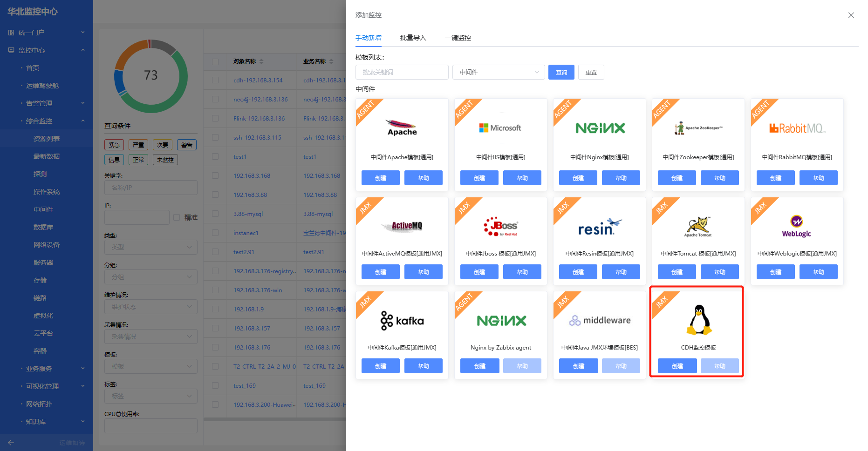The height and width of the screenshot is (451, 868).
Task: Click the RabbitMQ logo
Action: click(x=797, y=128)
